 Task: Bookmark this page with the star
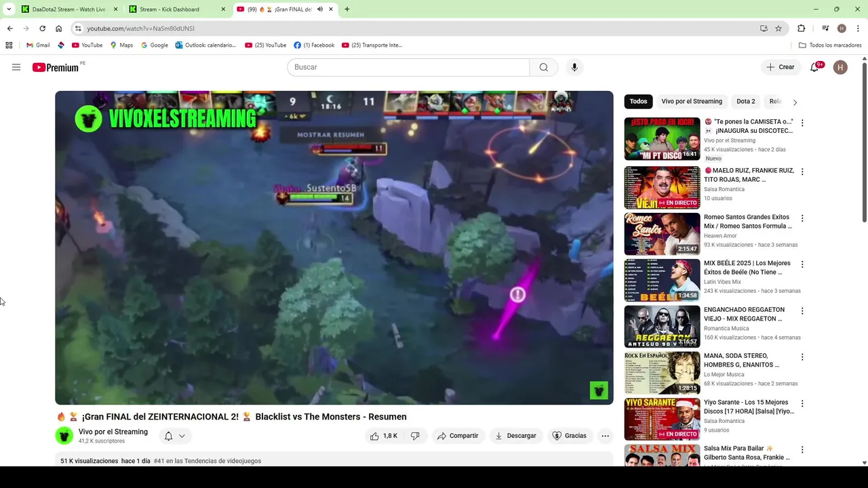[778, 28]
